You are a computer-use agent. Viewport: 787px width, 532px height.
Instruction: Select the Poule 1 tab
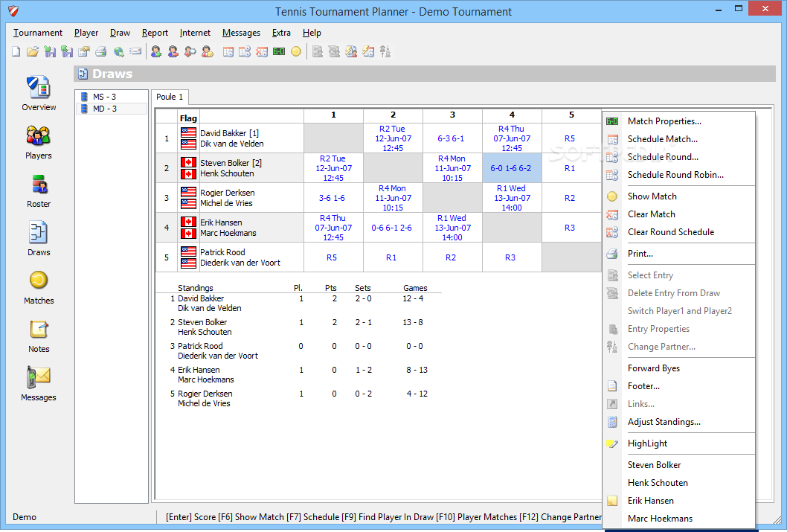coord(170,97)
